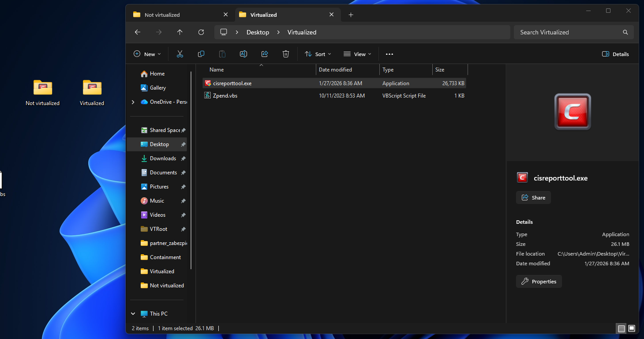Expand the OneDrive tree node
This screenshot has height=339, width=644.
pos(133,102)
